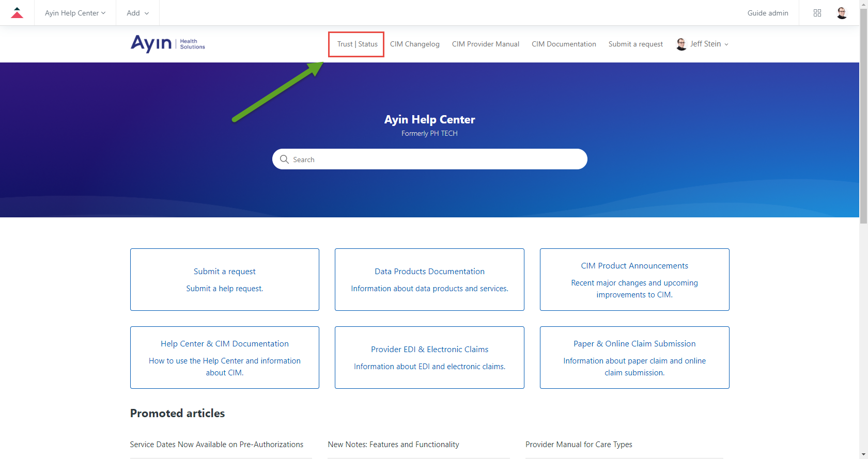Open Provider Manual for Care Types article
This screenshot has height=459, width=868.
click(x=579, y=445)
